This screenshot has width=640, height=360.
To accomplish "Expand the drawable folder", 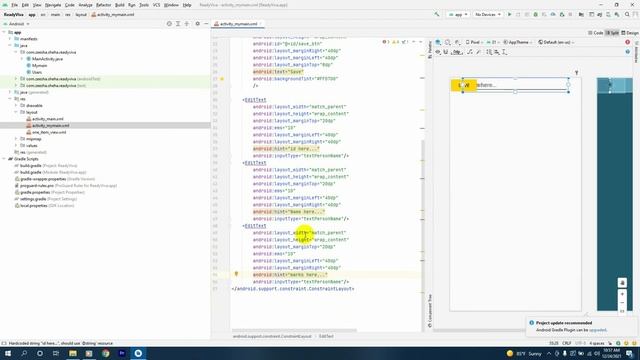I will pyautogui.click(x=16, y=105).
